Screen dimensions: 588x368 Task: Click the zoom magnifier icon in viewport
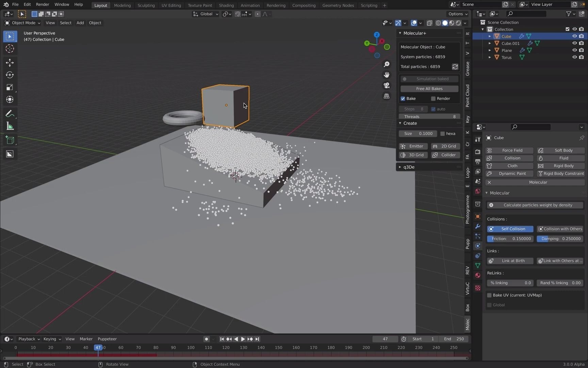click(x=387, y=64)
